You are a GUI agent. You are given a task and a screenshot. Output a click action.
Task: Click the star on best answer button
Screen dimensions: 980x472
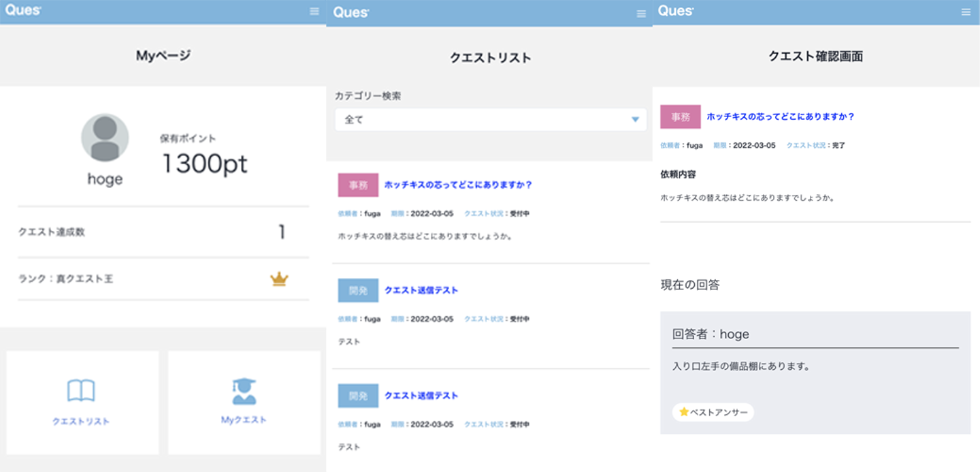(683, 412)
